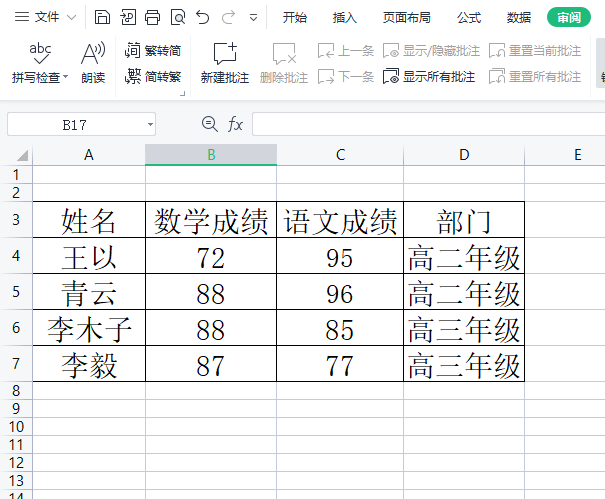Click into the formula bar field
Screen dimensions: 605x499
[428, 124]
